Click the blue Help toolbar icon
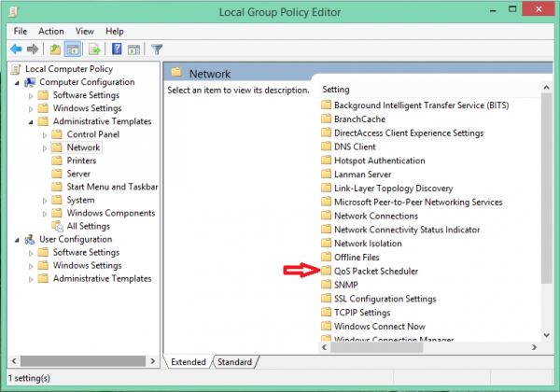 (117, 49)
